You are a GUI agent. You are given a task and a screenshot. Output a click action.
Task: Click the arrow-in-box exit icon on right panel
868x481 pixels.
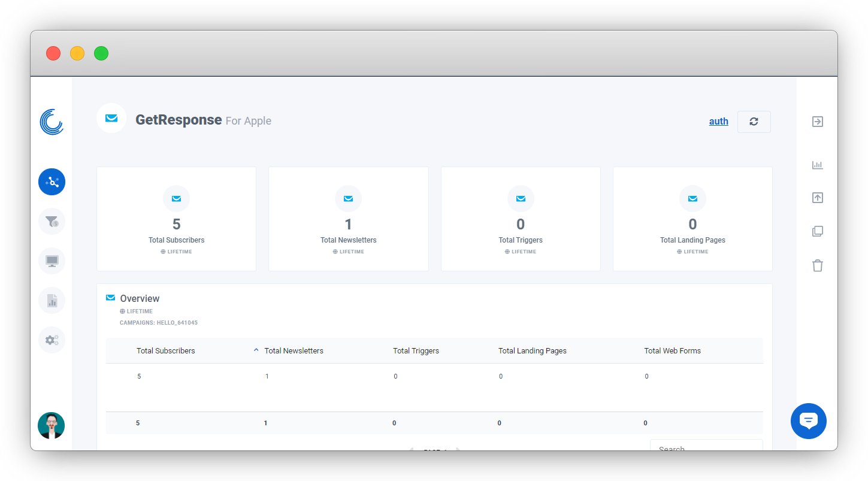tap(818, 122)
